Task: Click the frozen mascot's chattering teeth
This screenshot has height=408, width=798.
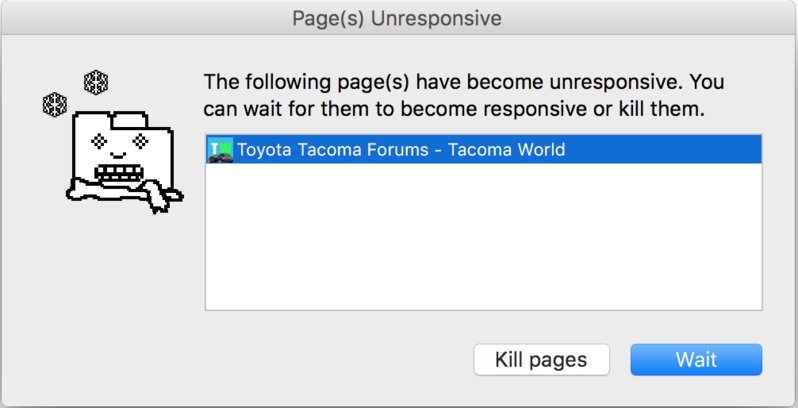Action: click(116, 173)
